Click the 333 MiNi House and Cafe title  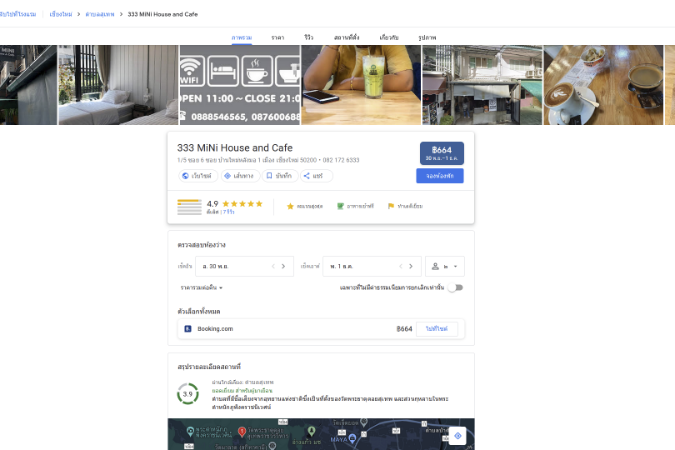point(235,148)
